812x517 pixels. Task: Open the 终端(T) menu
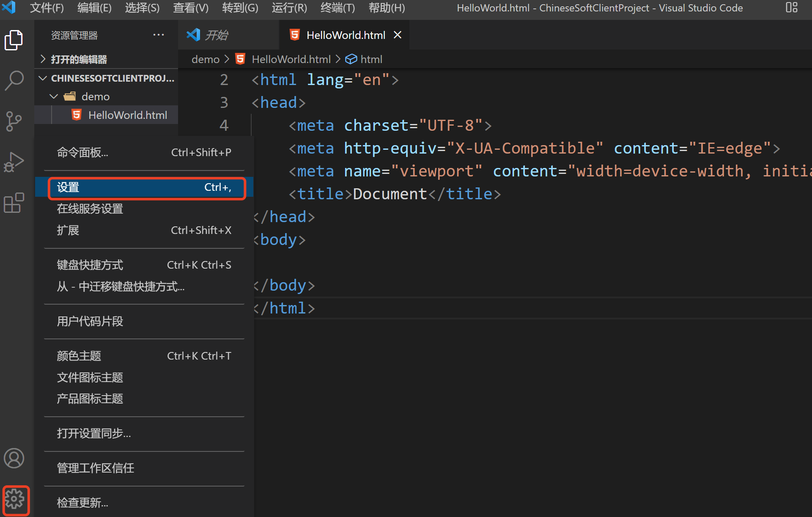click(x=338, y=8)
